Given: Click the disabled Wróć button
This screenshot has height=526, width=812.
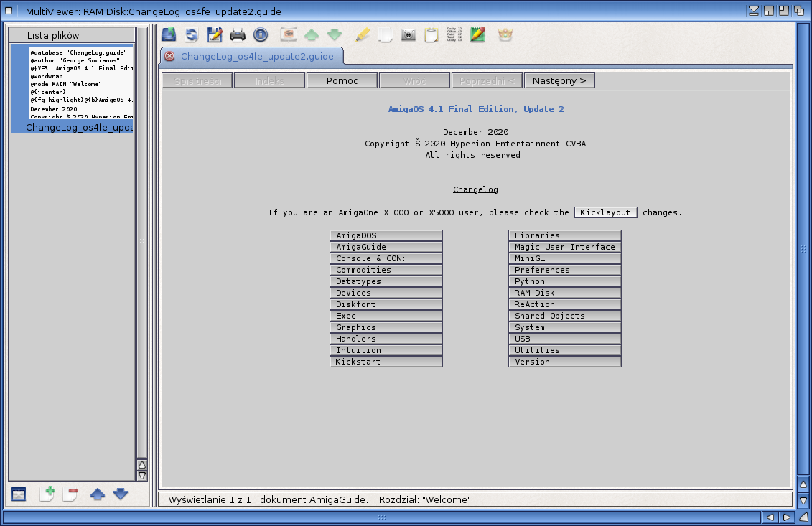Looking at the screenshot, I should pyautogui.click(x=414, y=81).
